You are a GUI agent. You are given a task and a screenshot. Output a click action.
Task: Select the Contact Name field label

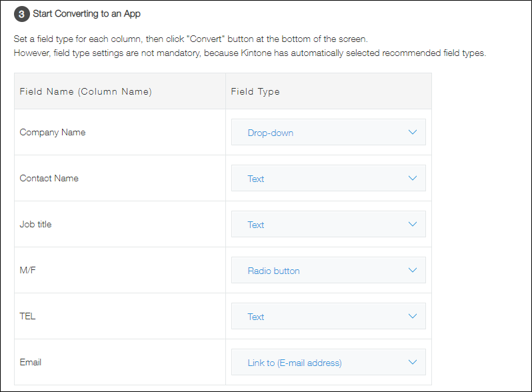pyautogui.click(x=49, y=178)
